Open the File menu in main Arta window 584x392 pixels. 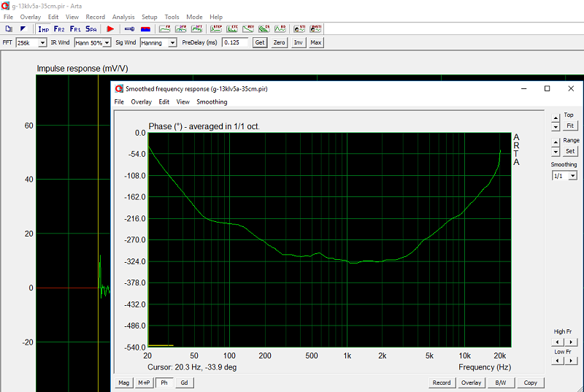(x=8, y=17)
